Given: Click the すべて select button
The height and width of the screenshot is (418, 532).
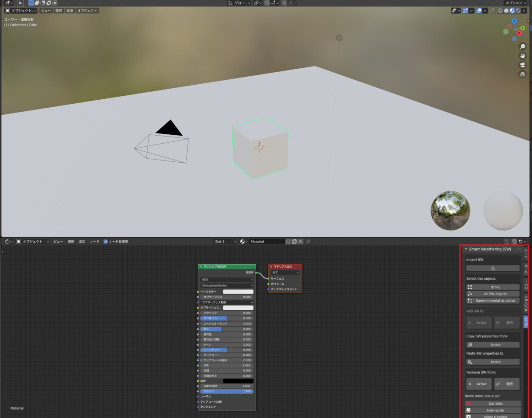Looking at the screenshot, I should 493,287.
